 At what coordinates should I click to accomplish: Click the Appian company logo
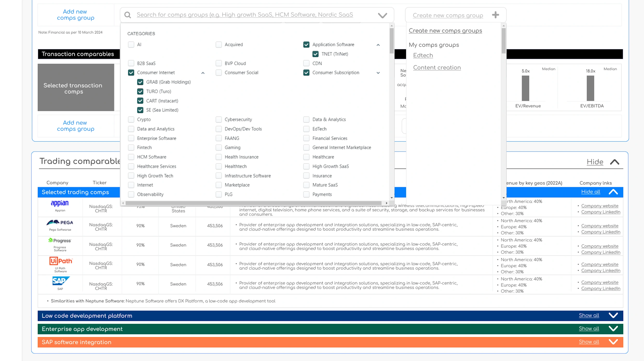coord(60,203)
